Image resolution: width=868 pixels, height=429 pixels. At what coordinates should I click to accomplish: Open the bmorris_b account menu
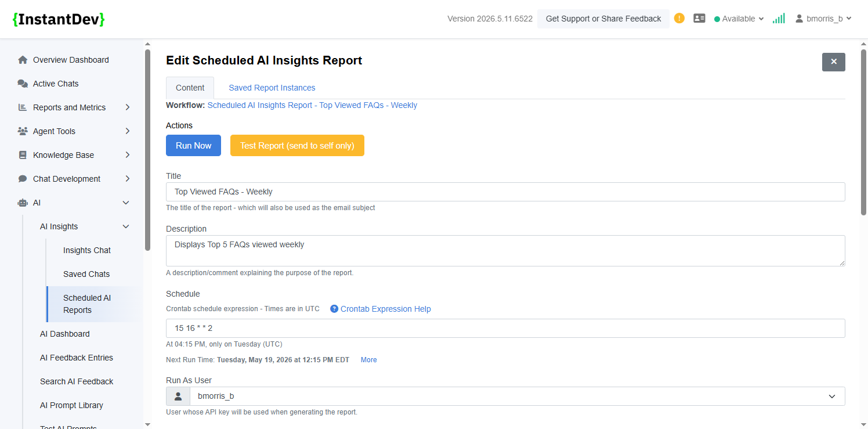[x=823, y=19]
